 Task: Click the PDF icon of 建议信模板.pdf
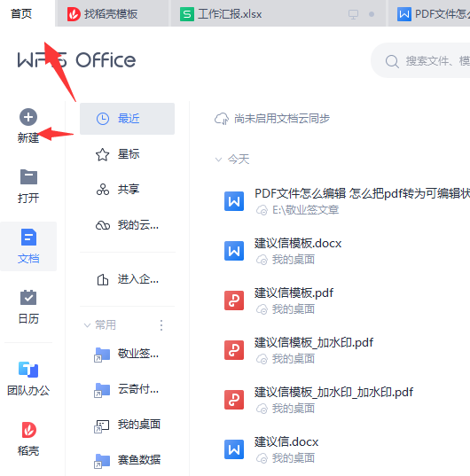point(234,300)
